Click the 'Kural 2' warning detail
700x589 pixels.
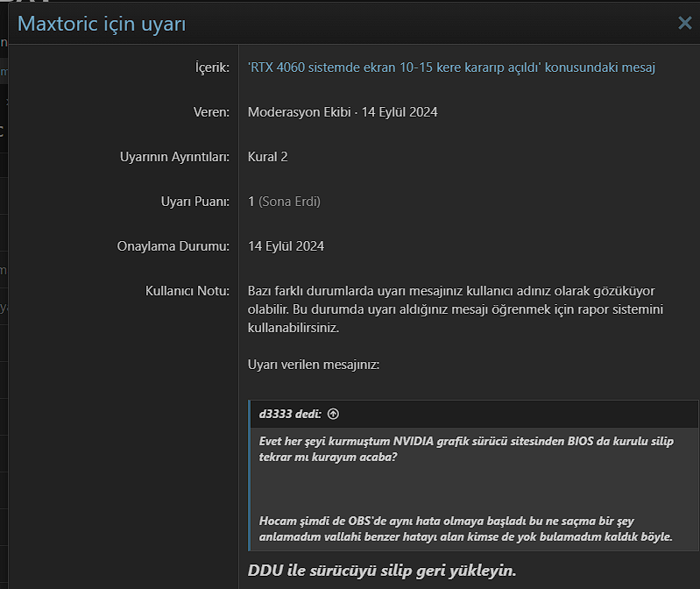pyautogui.click(x=268, y=157)
